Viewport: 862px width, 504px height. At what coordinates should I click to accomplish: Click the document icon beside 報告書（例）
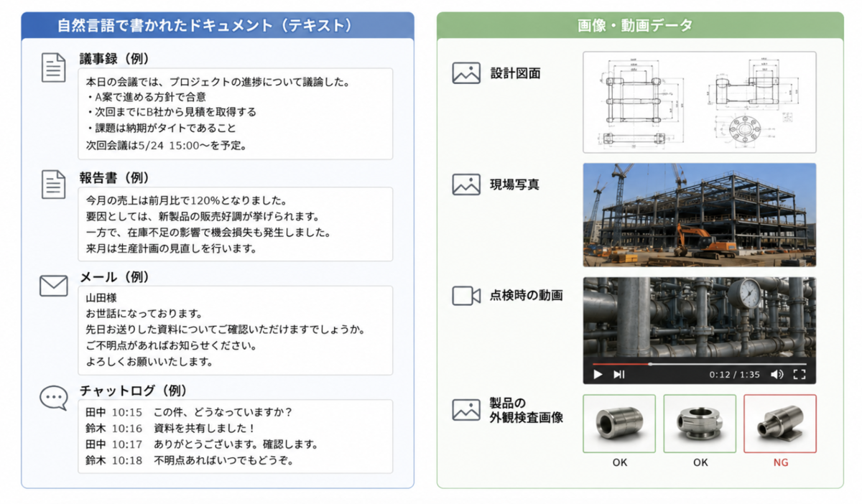53,184
